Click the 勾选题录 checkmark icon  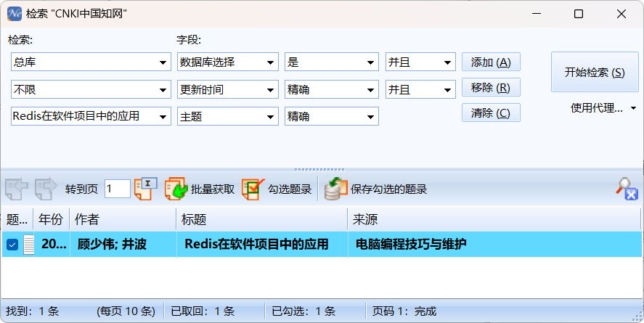click(x=253, y=189)
